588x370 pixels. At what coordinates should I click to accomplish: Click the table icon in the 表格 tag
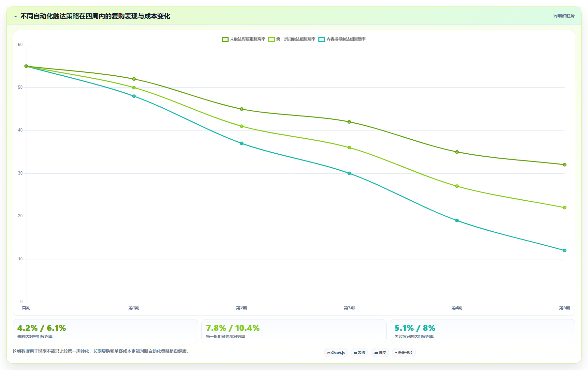(356, 353)
